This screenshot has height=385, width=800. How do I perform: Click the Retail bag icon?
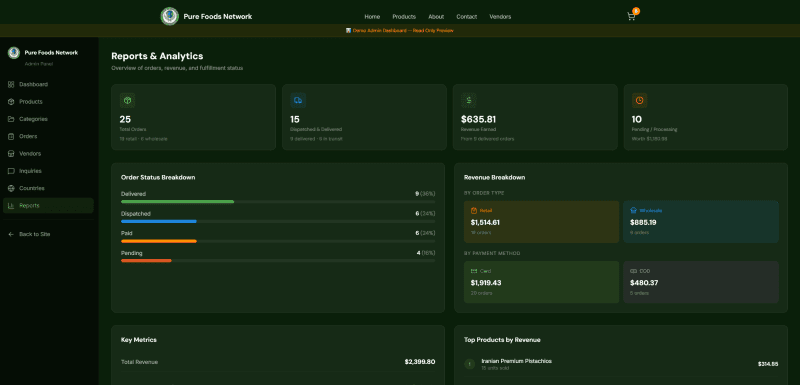coord(473,211)
